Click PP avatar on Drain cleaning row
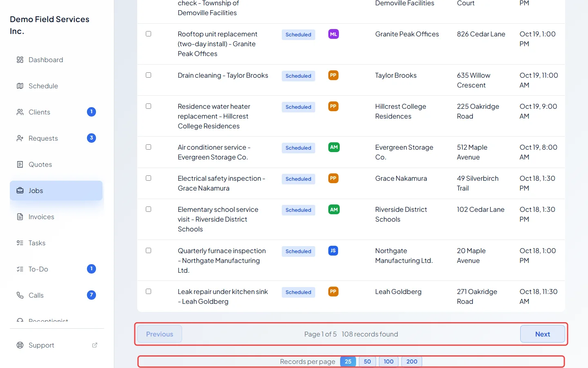 coord(333,75)
